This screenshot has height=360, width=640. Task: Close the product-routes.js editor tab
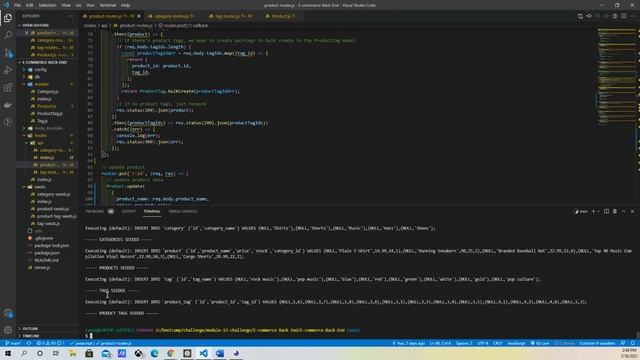pyautogui.click(x=139, y=16)
